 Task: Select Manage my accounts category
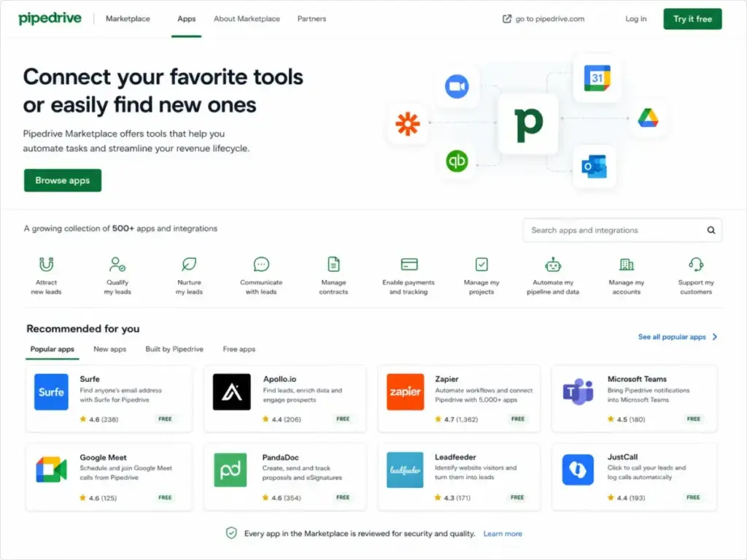tap(627, 276)
